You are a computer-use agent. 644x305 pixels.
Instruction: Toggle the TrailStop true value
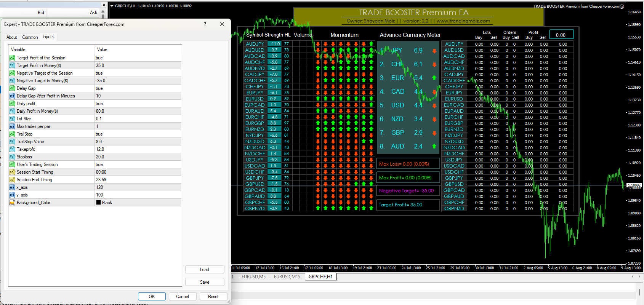(x=138, y=134)
